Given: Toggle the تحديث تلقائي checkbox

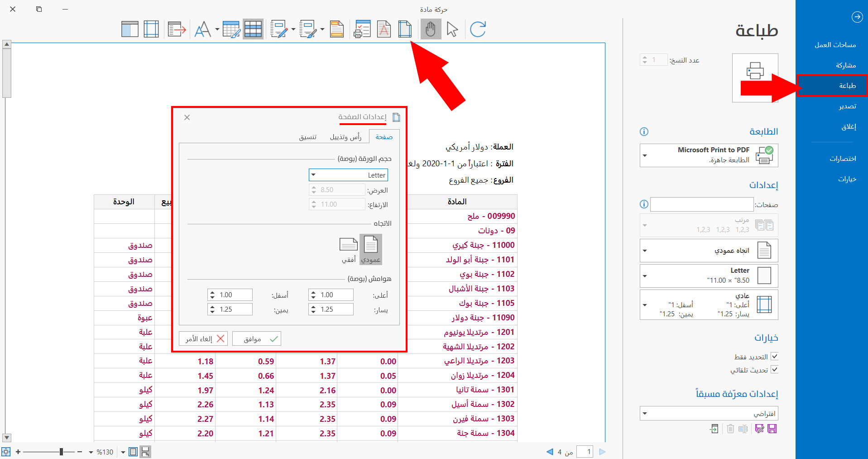Looking at the screenshot, I should tap(774, 369).
